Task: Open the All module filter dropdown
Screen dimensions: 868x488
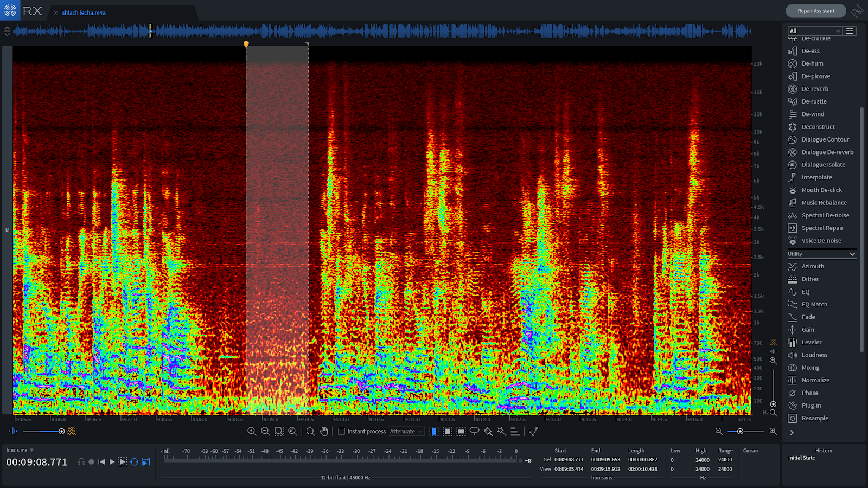Action: point(814,31)
